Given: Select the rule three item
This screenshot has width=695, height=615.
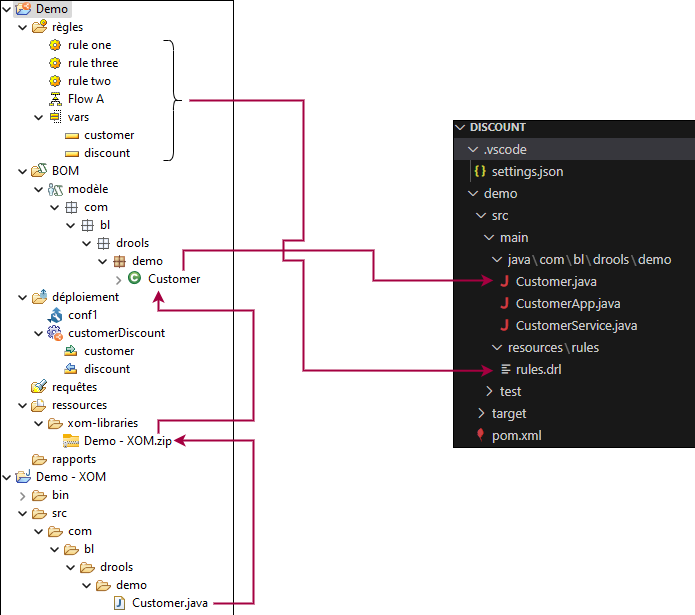Looking at the screenshot, I should [92, 63].
